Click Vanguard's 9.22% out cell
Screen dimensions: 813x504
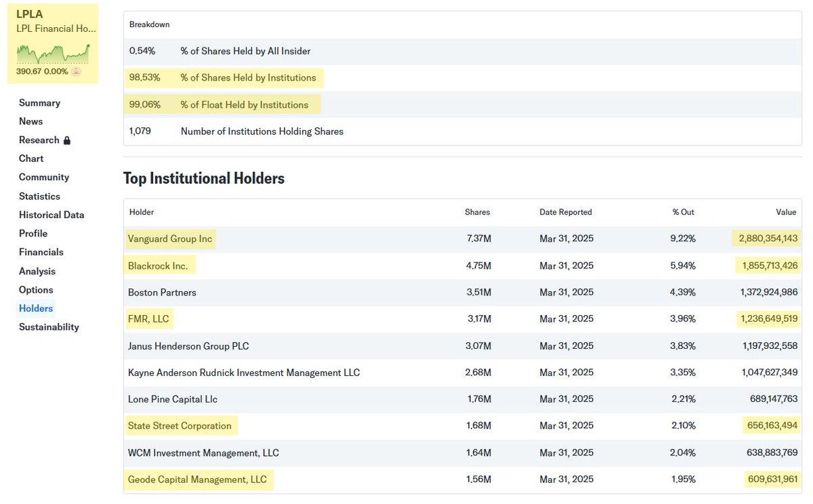(x=682, y=238)
